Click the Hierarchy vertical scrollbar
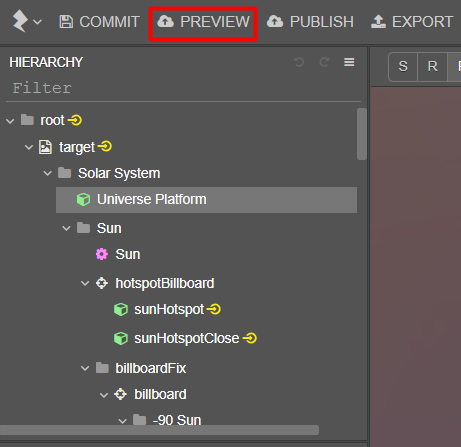The image size is (461, 447). pyautogui.click(x=362, y=134)
